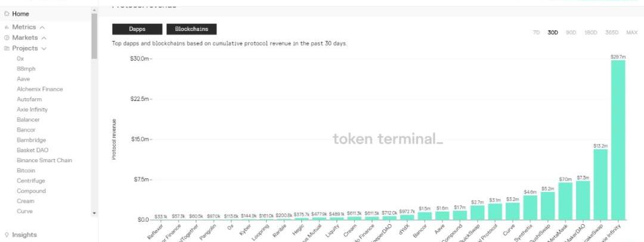Switch chart range to MAX
This screenshot has height=242, width=644.
(x=632, y=32)
